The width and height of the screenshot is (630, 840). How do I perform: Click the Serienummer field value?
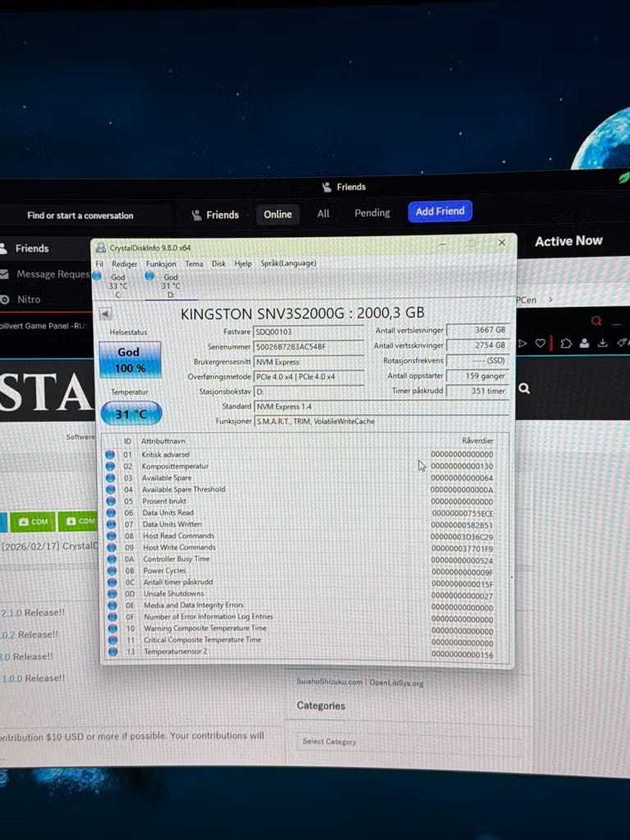coord(308,347)
